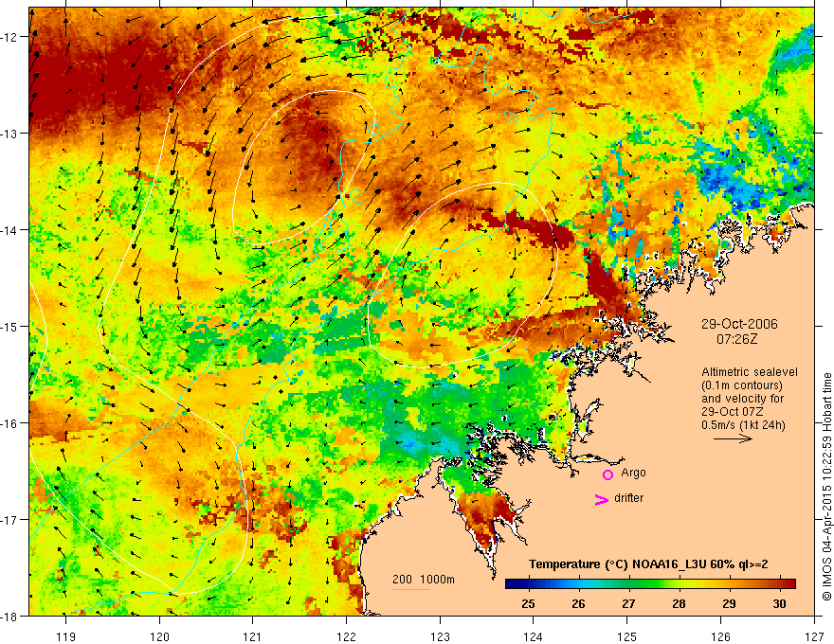The height and width of the screenshot is (644, 834).
Task: Click the colorbar value 26
Action: tap(578, 603)
